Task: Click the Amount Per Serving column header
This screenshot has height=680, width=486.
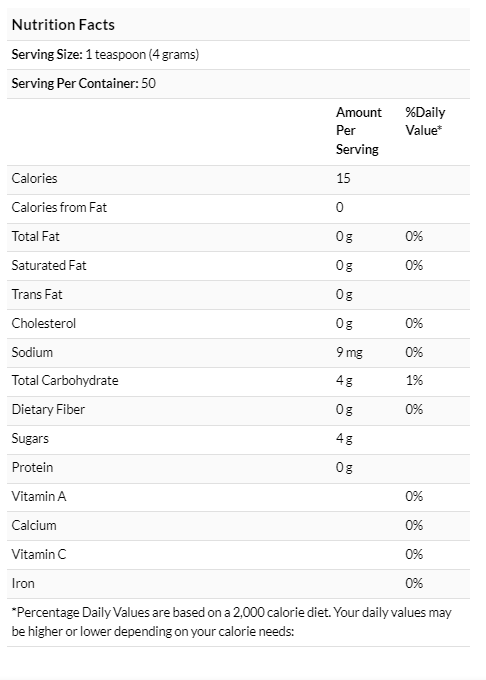Action: 359,131
